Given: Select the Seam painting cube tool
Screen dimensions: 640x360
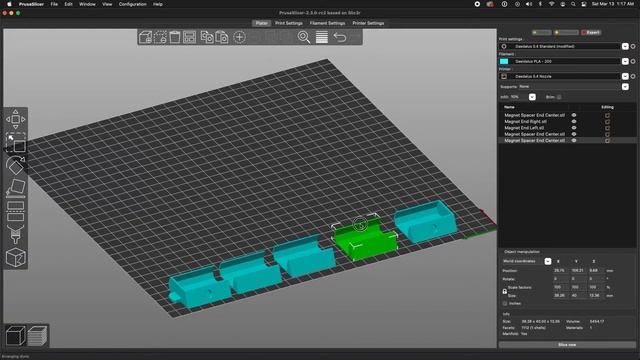Looking at the screenshot, I should [x=16, y=258].
